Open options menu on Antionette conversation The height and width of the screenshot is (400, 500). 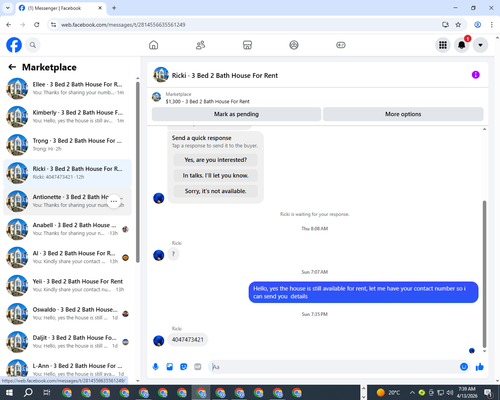point(114,201)
